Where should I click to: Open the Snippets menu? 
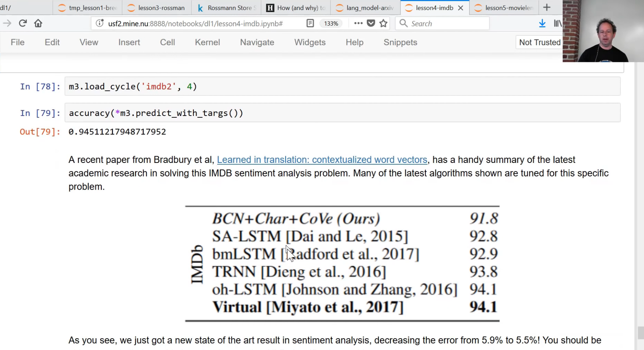[x=400, y=42]
